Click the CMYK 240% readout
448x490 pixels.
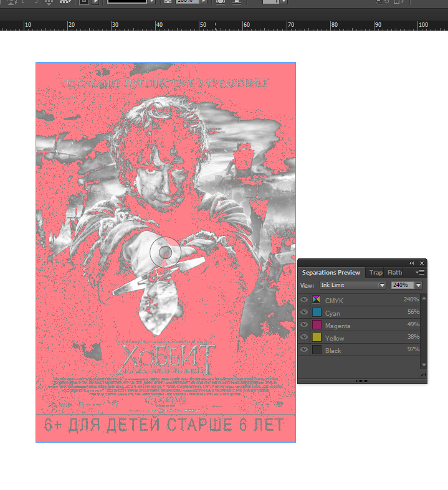[411, 299]
